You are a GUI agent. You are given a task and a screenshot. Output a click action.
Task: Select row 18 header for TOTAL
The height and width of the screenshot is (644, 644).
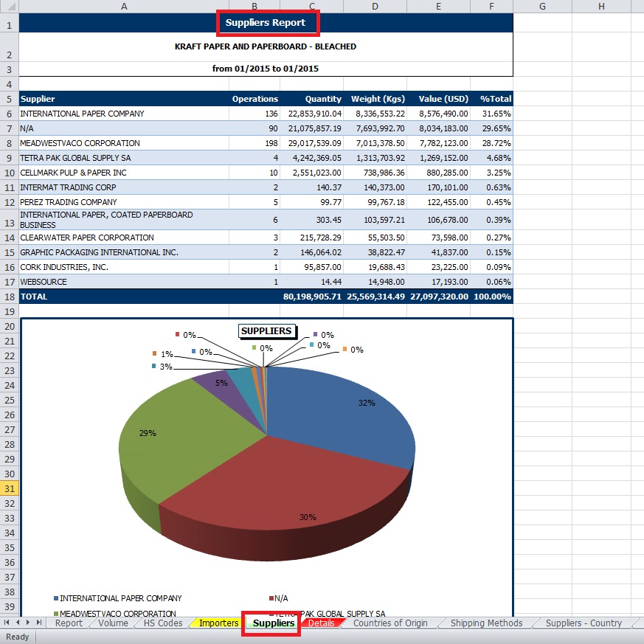[x=9, y=297]
